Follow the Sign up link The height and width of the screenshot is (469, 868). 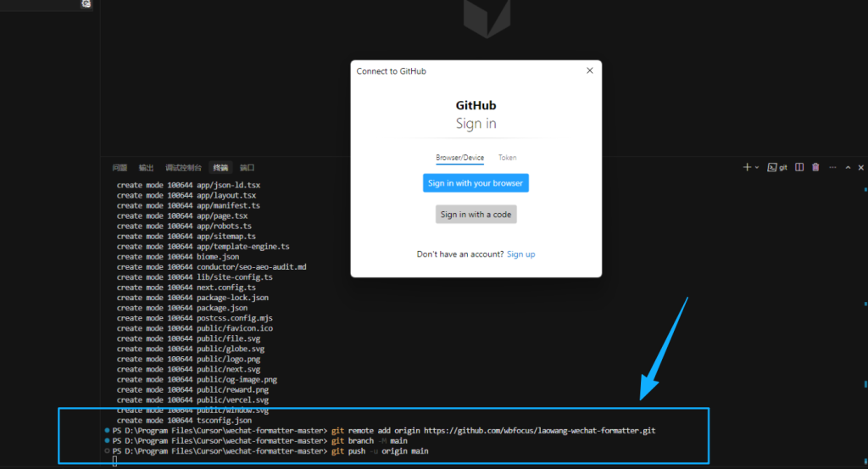pos(521,254)
